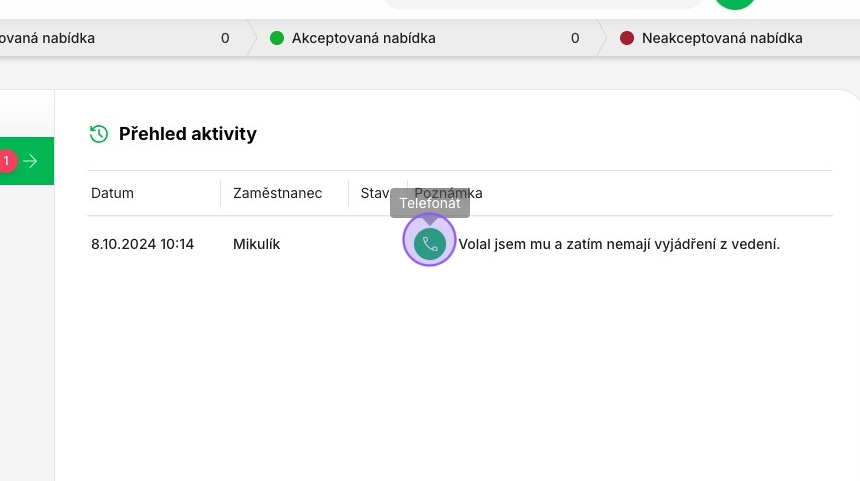Click the green round button at top
Image resolution: width=860 pixels, height=481 pixels.
[735, 3]
